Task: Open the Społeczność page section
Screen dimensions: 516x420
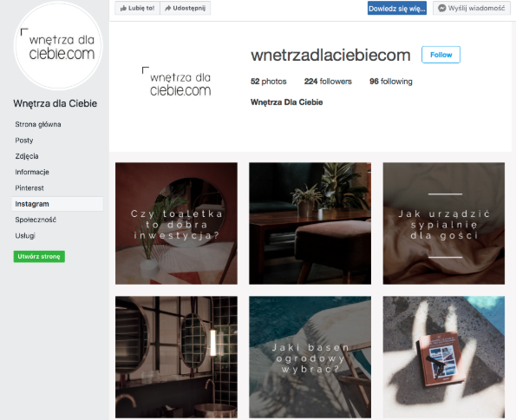Action: pyautogui.click(x=36, y=220)
